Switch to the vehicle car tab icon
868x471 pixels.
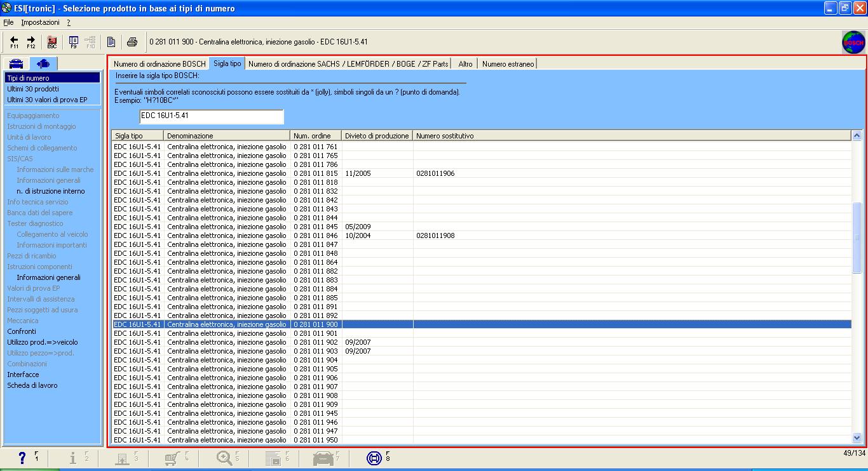pyautogui.click(x=17, y=63)
